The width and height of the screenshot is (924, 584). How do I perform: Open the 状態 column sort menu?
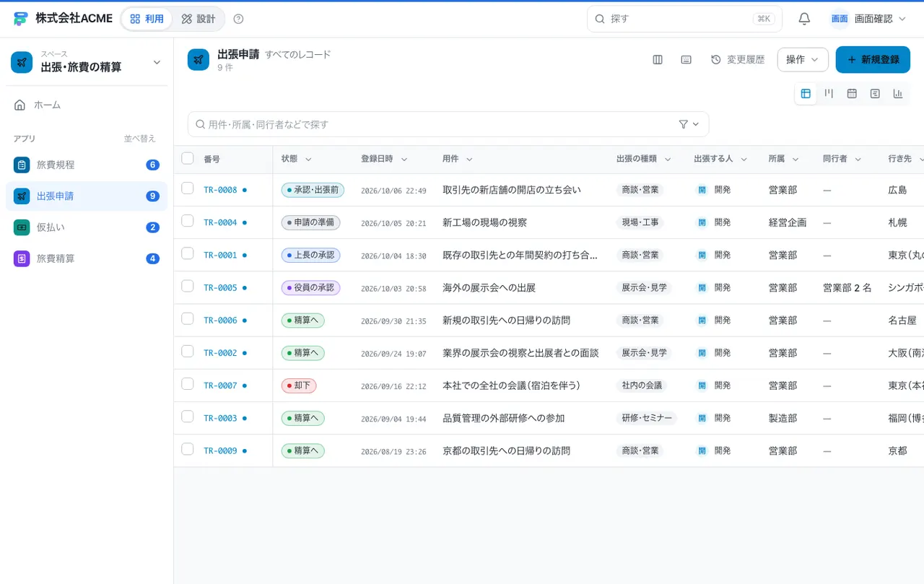308,159
